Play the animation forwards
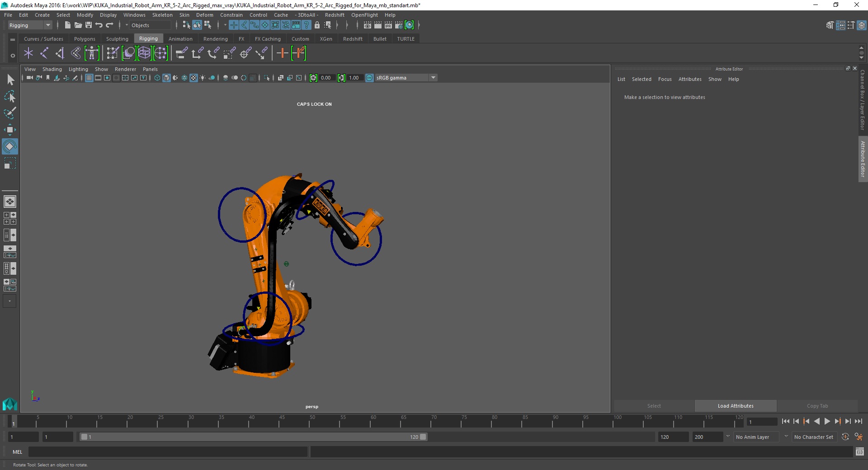This screenshot has height=470, width=868. coord(827,421)
